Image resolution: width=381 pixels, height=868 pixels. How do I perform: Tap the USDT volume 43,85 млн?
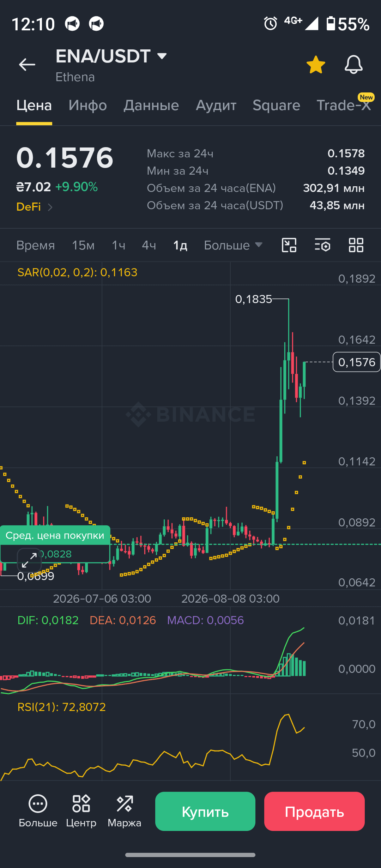tap(337, 205)
